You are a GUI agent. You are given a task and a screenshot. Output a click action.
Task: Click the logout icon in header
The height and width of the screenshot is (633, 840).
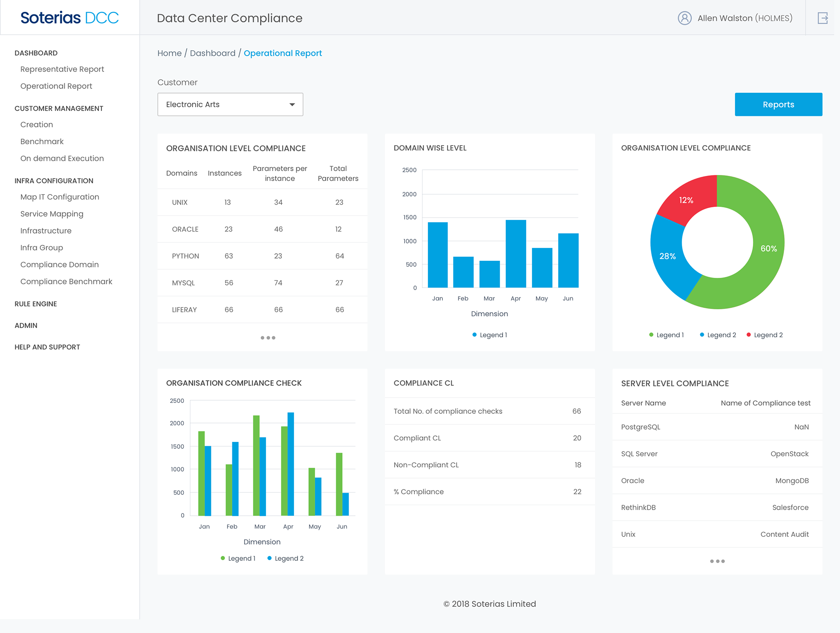(x=822, y=18)
